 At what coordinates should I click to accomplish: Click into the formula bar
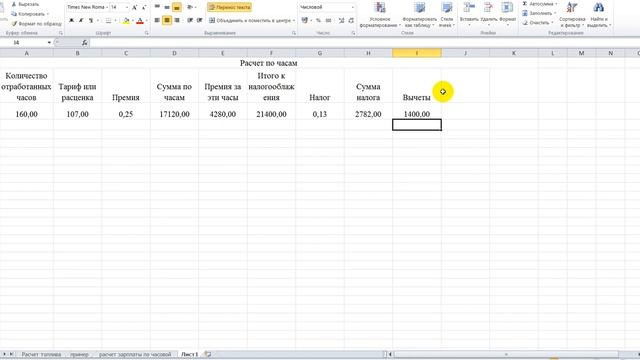tap(363, 42)
